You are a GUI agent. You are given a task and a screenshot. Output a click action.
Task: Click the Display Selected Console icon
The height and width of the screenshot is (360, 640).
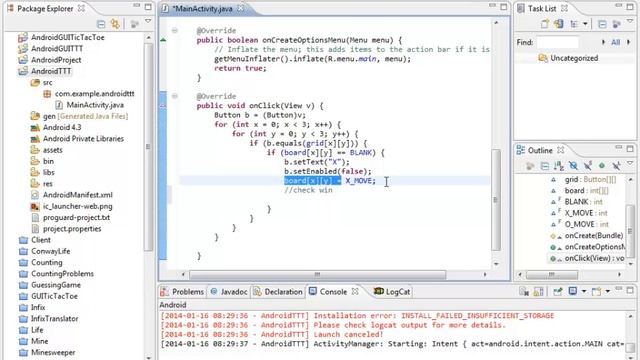(573, 291)
